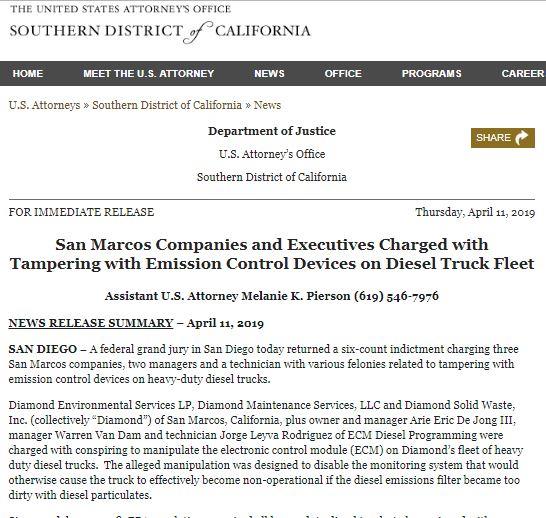Open MEET THE U.S. ATTORNEY menu

(149, 73)
